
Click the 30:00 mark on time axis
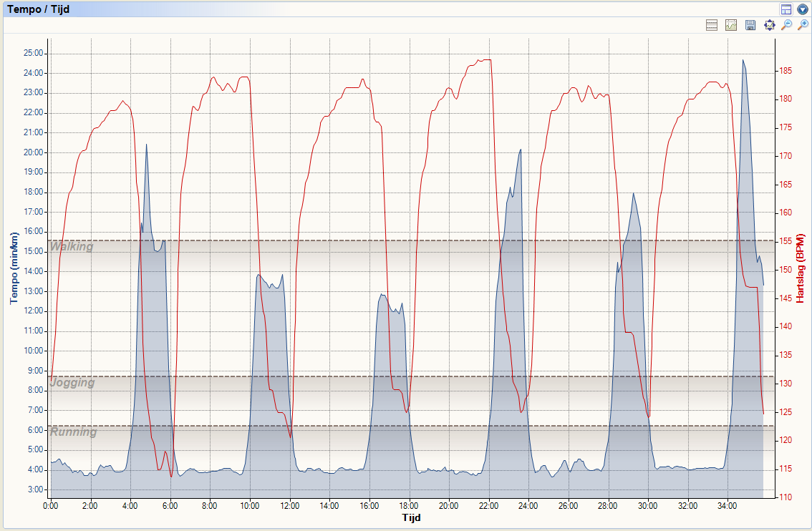point(647,505)
